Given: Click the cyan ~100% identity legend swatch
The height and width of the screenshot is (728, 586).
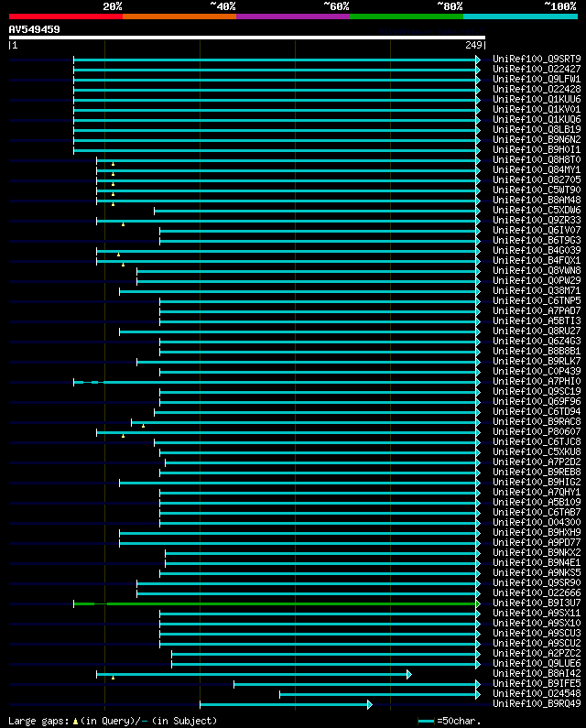Looking at the screenshot, I should [520, 16].
